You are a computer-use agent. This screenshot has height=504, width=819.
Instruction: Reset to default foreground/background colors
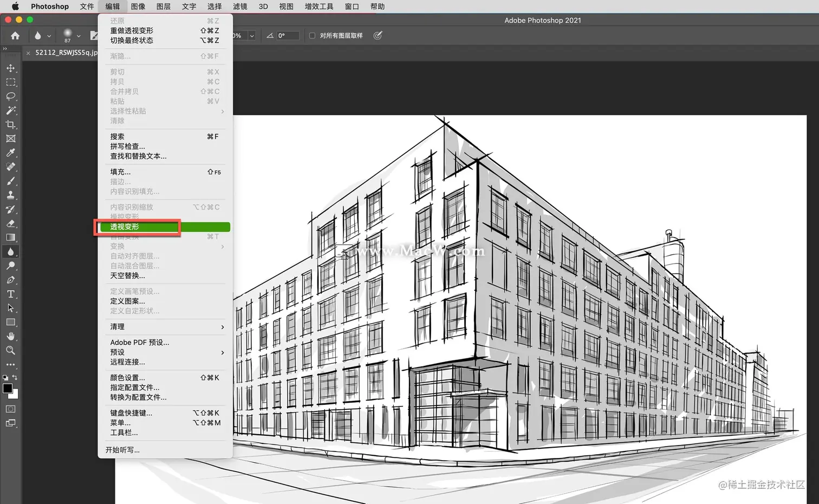pyautogui.click(x=5, y=377)
